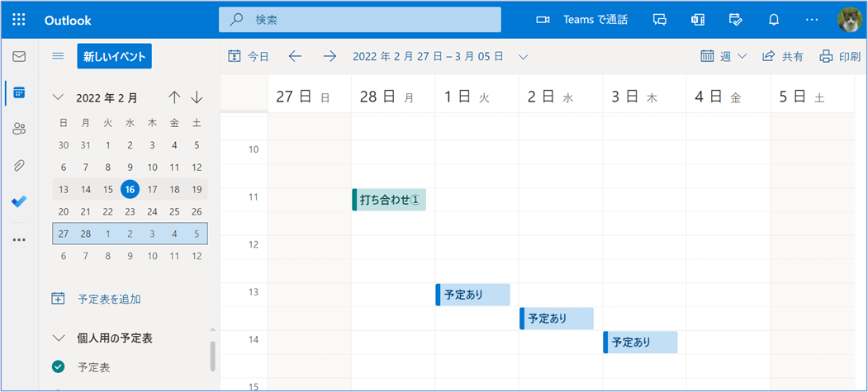Select today 16 in mini calendar
This screenshot has height=392, width=868.
[130, 190]
